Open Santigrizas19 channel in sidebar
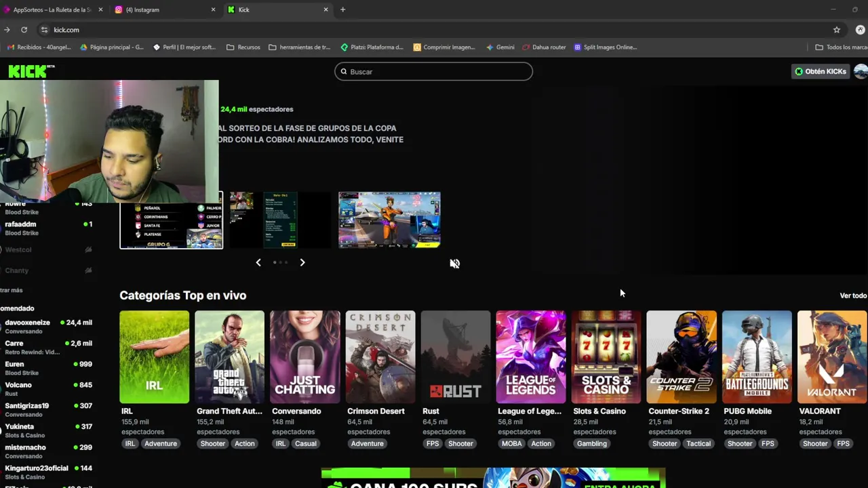This screenshot has width=868, height=488. (x=47, y=410)
